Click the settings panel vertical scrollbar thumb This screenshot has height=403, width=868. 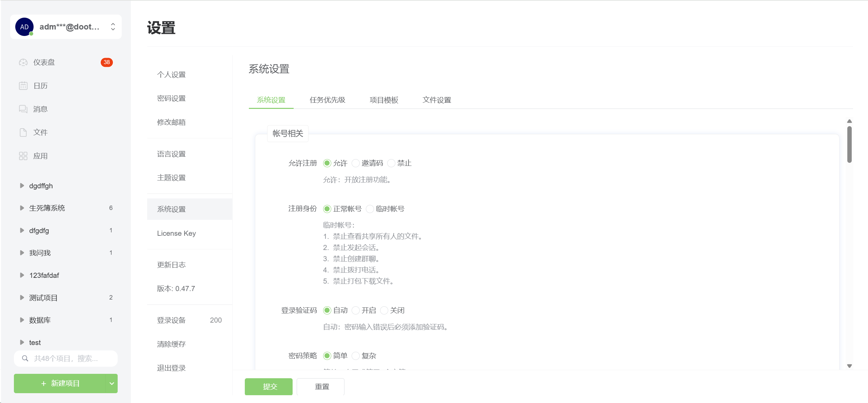[849, 144]
